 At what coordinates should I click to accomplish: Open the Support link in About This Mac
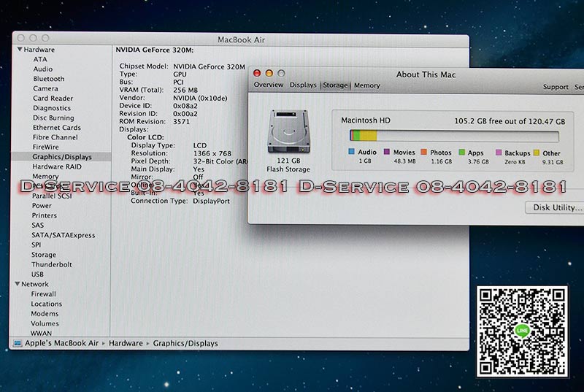click(556, 87)
